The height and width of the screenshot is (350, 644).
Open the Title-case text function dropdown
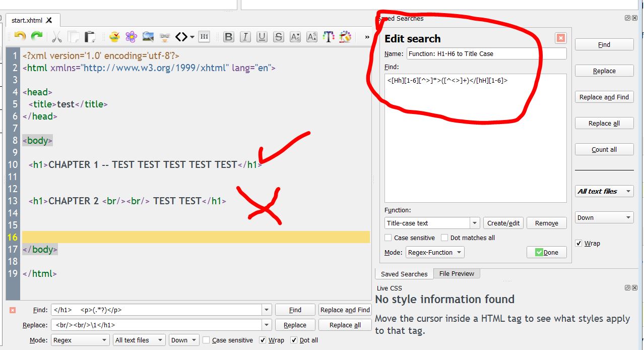[475, 223]
